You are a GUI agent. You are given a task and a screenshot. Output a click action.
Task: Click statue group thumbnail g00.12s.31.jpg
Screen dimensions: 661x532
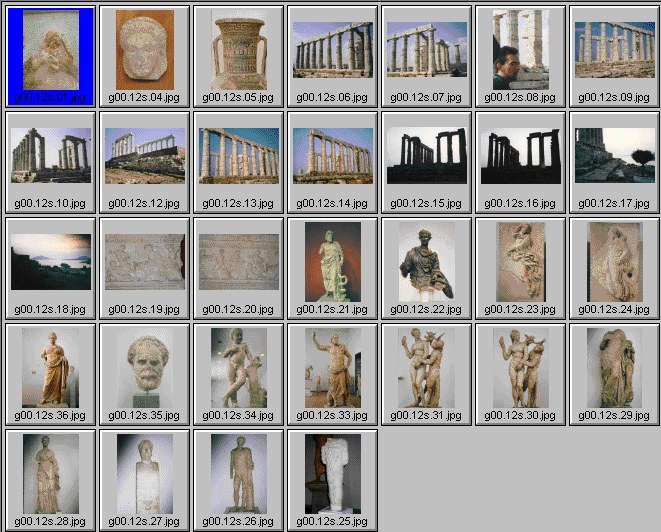point(426,367)
